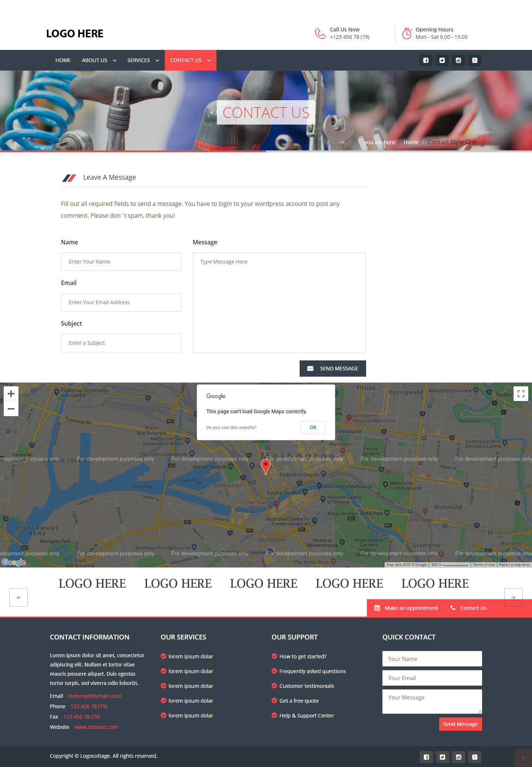Toggle fullscreen view on the map
The width and height of the screenshot is (532, 767).
(521, 394)
